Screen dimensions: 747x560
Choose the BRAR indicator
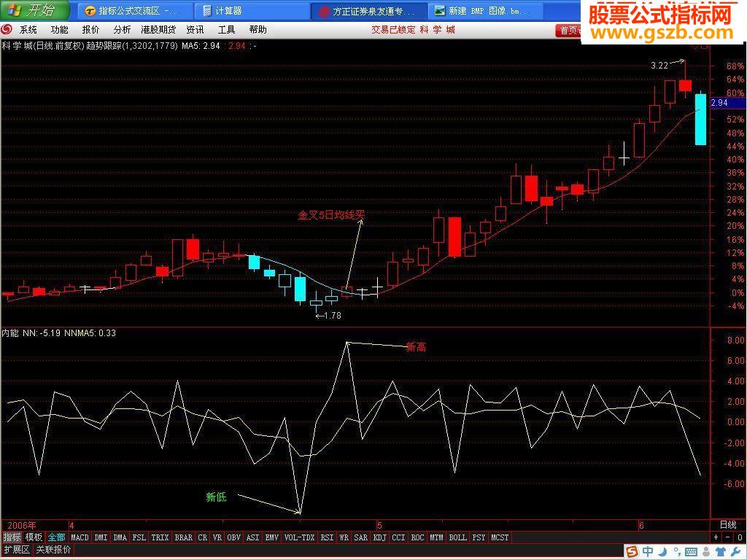tap(183, 537)
